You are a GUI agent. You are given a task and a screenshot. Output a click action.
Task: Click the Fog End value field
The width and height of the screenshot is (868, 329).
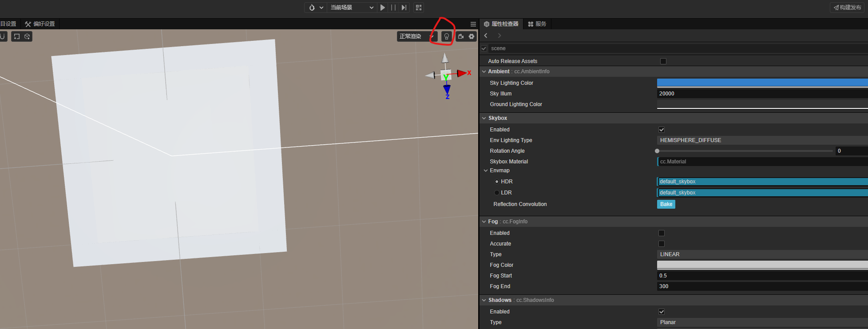coord(762,286)
